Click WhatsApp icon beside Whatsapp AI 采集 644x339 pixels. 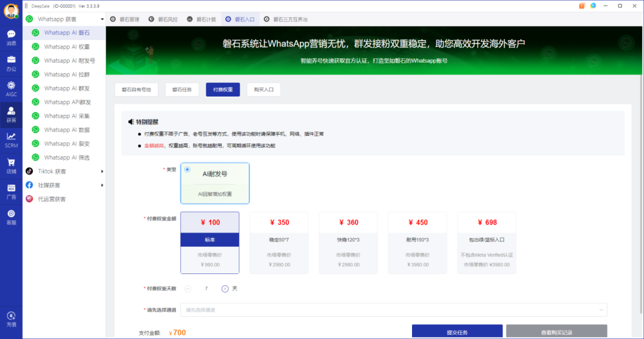36,116
